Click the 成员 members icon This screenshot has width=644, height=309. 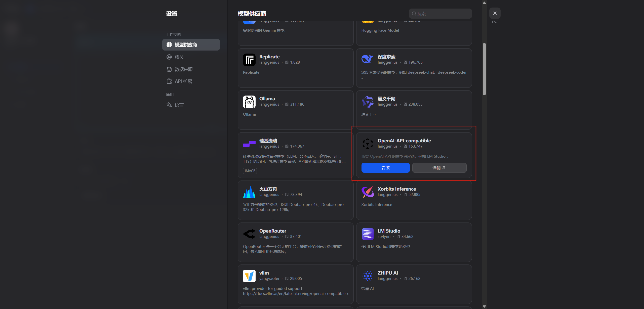tap(169, 57)
